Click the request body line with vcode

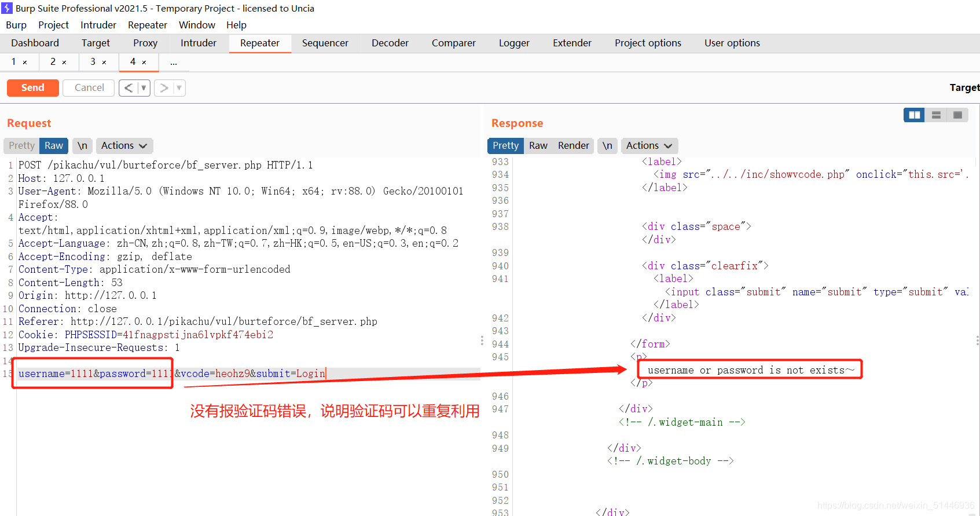click(x=172, y=374)
